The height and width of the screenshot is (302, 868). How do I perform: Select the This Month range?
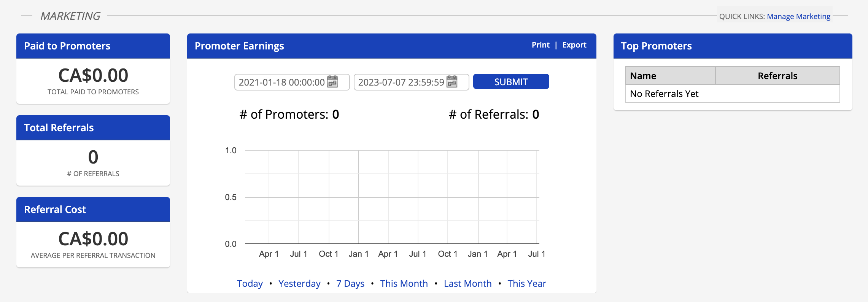(404, 283)
